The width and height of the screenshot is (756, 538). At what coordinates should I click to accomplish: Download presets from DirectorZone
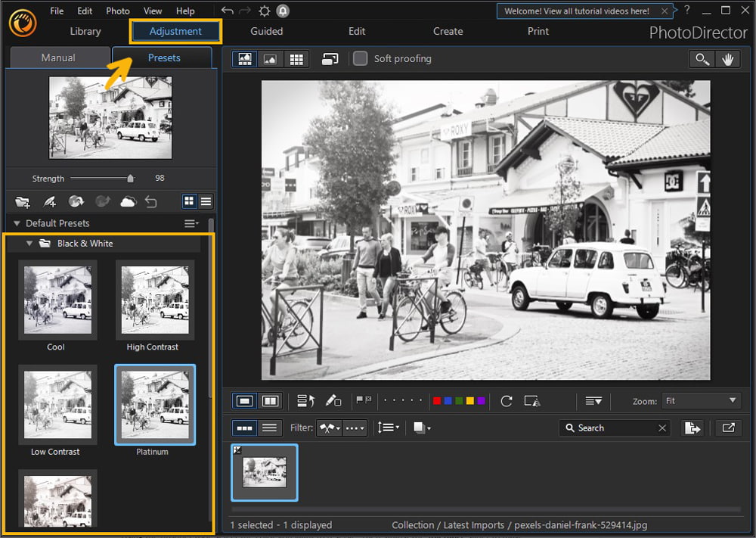tap(76, 201)
